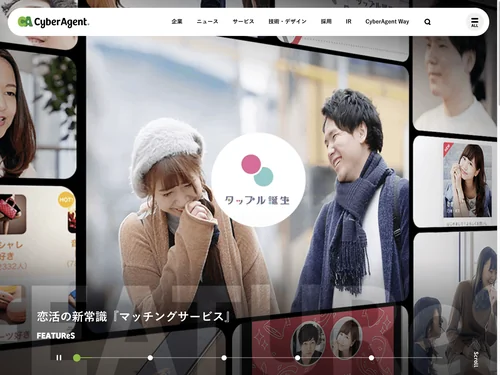Open the サービス menu item

[243, 22]
